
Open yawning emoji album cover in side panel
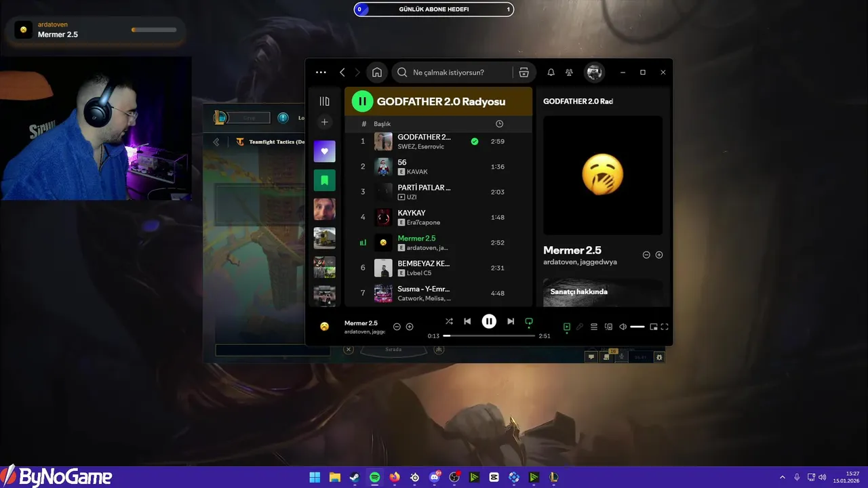coord(603,176)
